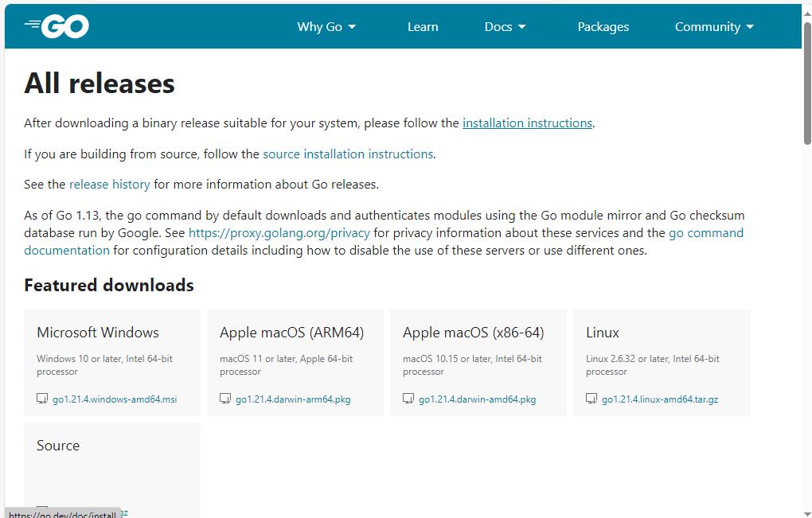Screen dimensions: 812x518
Task: Open the Why Go menu
Action: [326, 27]
